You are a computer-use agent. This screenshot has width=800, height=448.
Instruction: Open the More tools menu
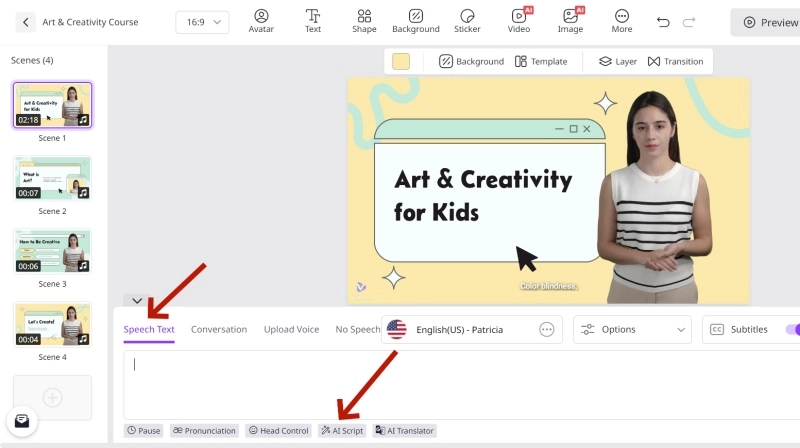tap(622, 21)
